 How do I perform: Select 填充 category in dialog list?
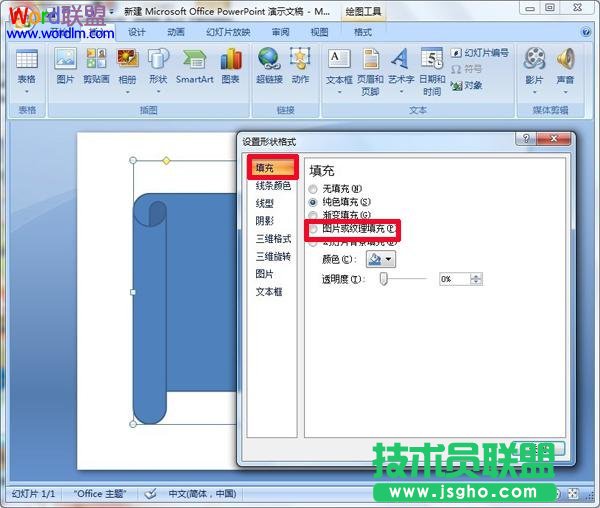pyautogui.click(x=272, y=168)
